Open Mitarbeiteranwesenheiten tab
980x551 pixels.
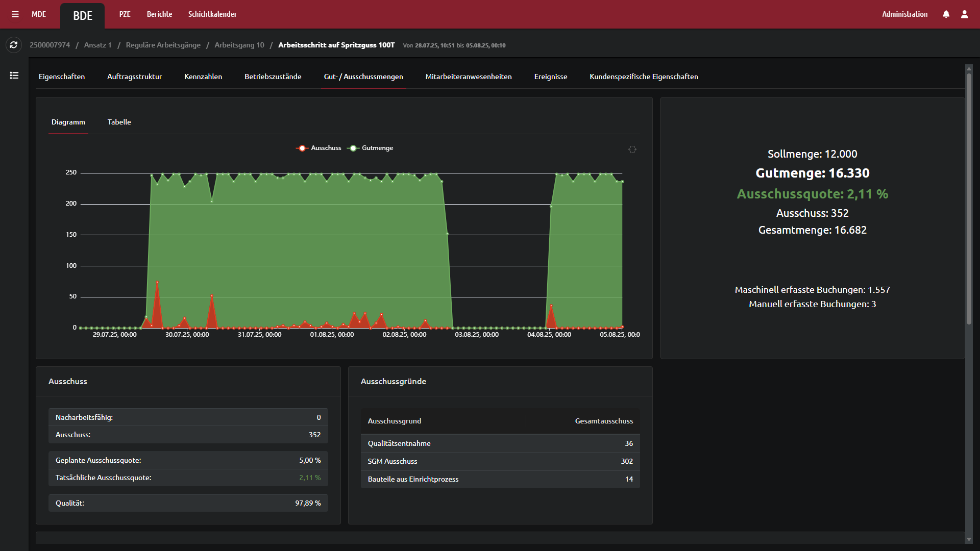tap(469, 77)
